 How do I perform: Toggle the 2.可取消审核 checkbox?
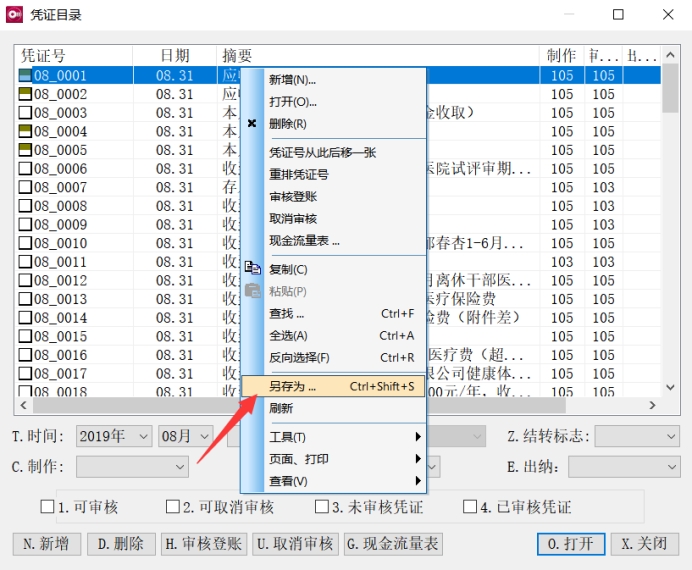pyautogui.click(x=174, y=507)
